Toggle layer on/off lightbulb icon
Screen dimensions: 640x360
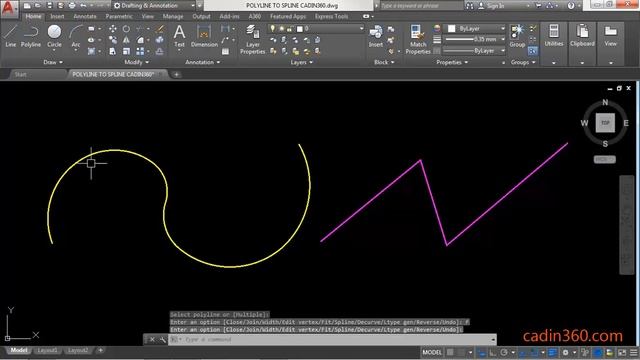point(273,29)
